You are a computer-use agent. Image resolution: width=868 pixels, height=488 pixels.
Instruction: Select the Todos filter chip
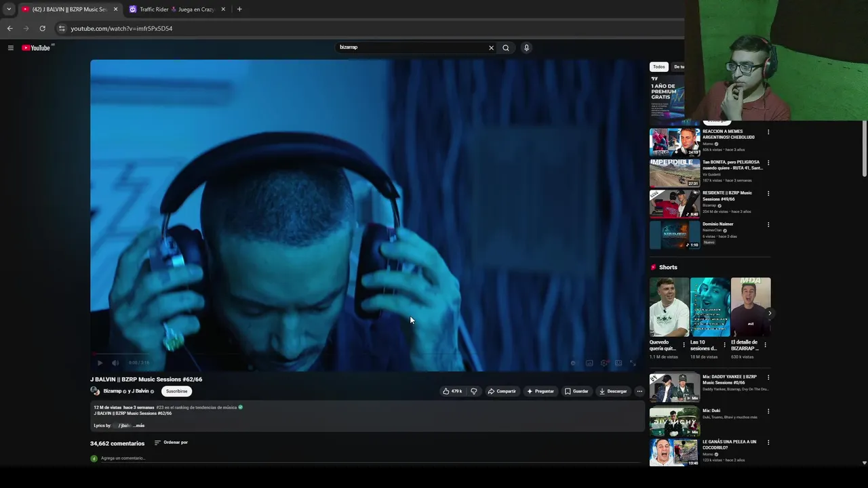point(659,66)
